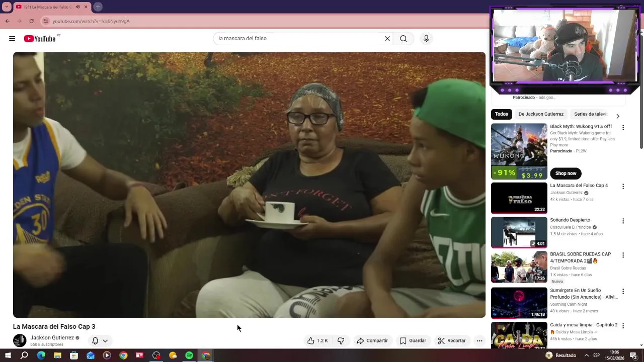
Task: Save the video with Guardar
Action: pyautogui.click(x=413, y=341)
